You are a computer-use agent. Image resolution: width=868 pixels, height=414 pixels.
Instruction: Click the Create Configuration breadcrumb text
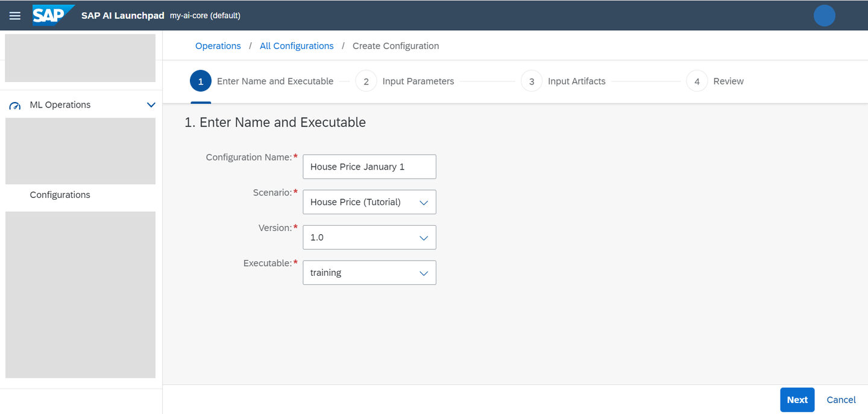click(395, 46)
